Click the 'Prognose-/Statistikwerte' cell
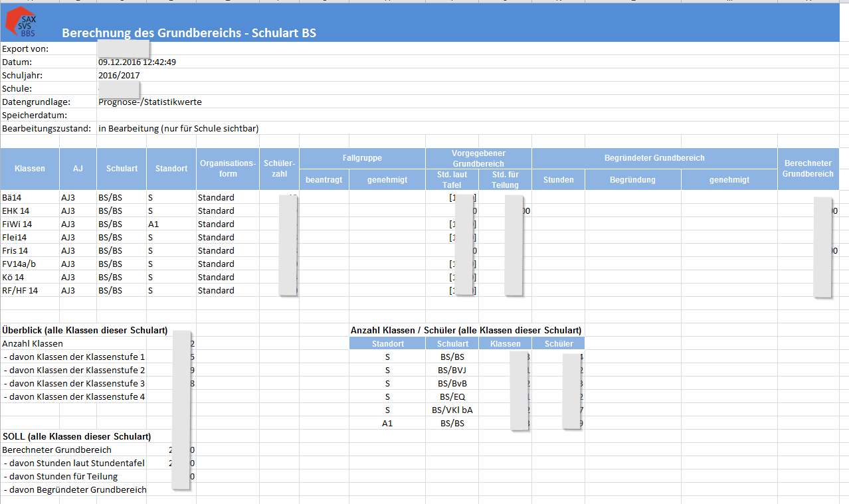 click(150, 102)
